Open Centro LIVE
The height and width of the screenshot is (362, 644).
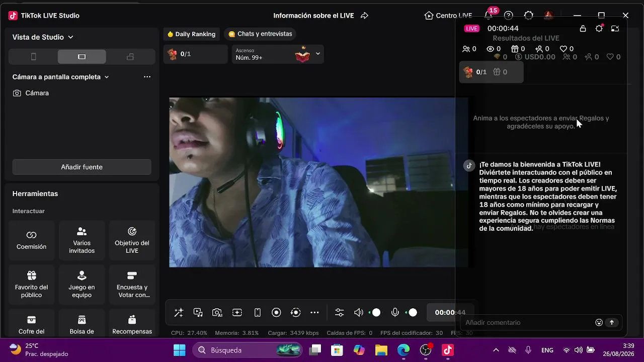coord(448,16)
